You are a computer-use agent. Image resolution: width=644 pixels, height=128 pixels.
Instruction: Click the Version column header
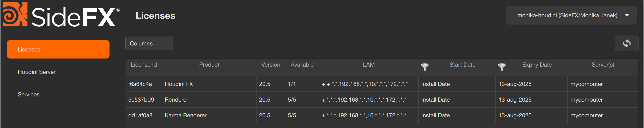pos(271,65)
